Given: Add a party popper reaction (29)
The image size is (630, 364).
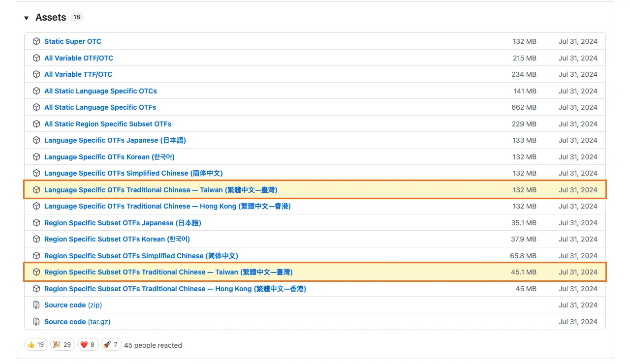Looking at the screenshot, I should 63,345.
